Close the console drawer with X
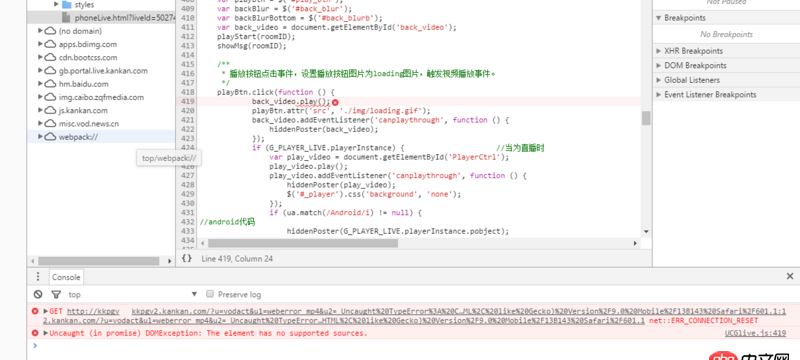800x360 pixels. (790, 276)
